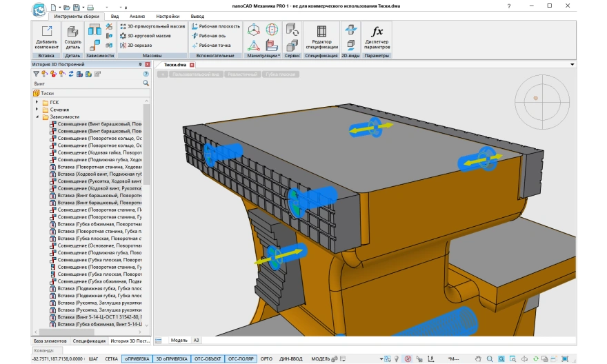
Task: Enable ОРТО mode in status bar
Action: point(266,359)
